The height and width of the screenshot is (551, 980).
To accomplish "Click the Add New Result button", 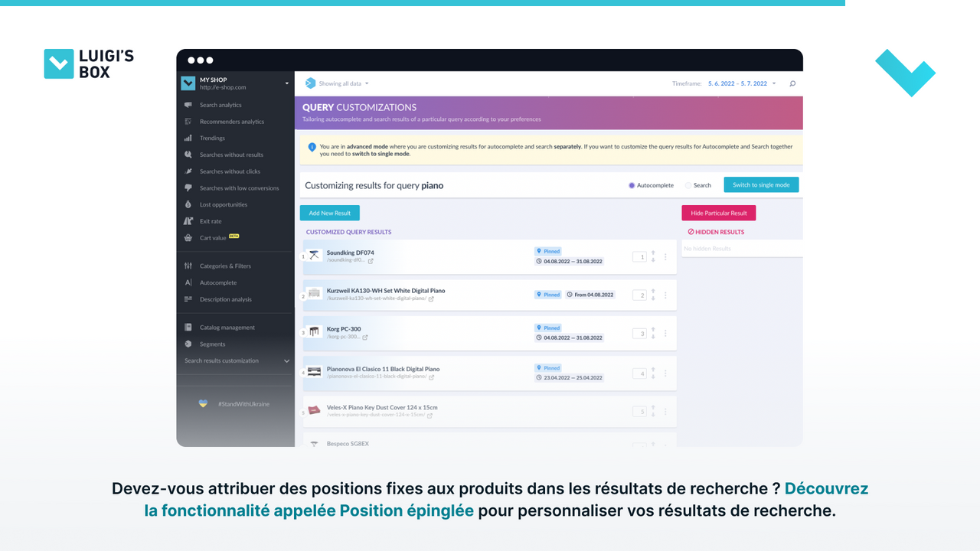I will pyautogui.click(x=330, y=213).
